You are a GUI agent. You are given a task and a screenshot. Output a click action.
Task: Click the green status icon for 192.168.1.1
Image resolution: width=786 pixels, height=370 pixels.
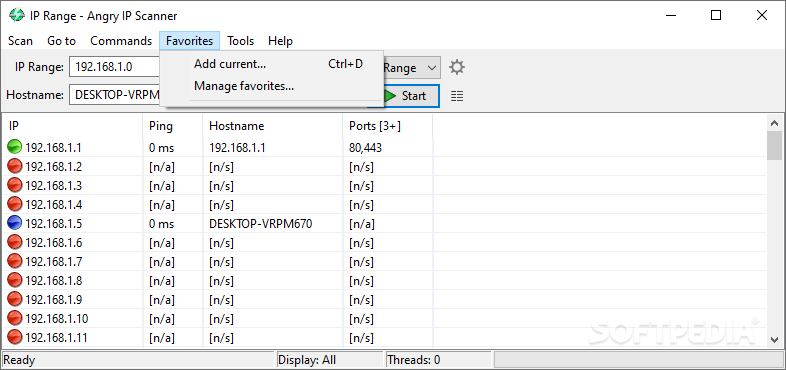pos(15,147)
